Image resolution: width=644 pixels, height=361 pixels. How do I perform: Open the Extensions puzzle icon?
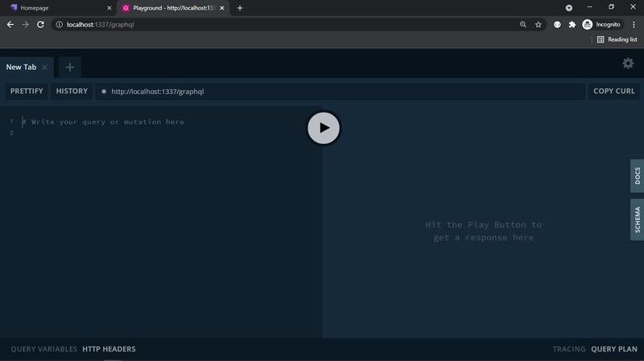[x=572, y=25]
